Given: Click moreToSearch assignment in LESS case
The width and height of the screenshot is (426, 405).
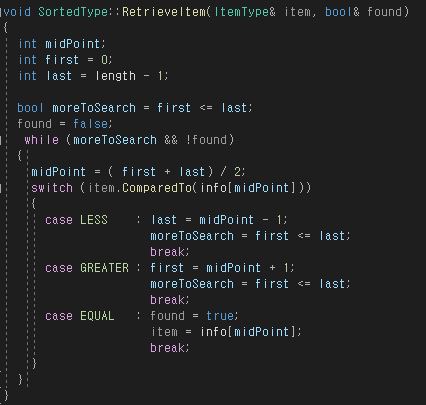Looking at the screenshot, I should [x=250, y=236].
